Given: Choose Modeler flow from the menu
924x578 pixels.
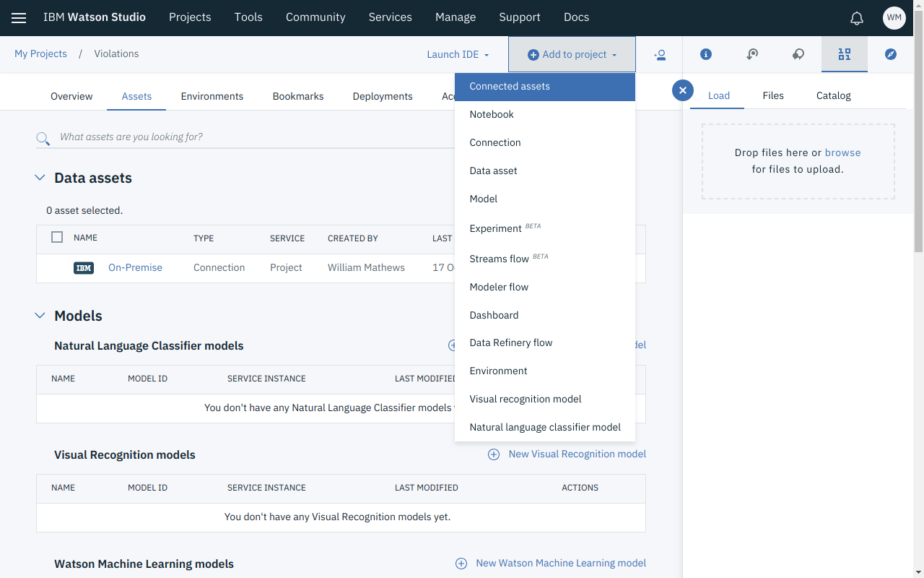Looking at the screenshot, I should pos(545,287).
